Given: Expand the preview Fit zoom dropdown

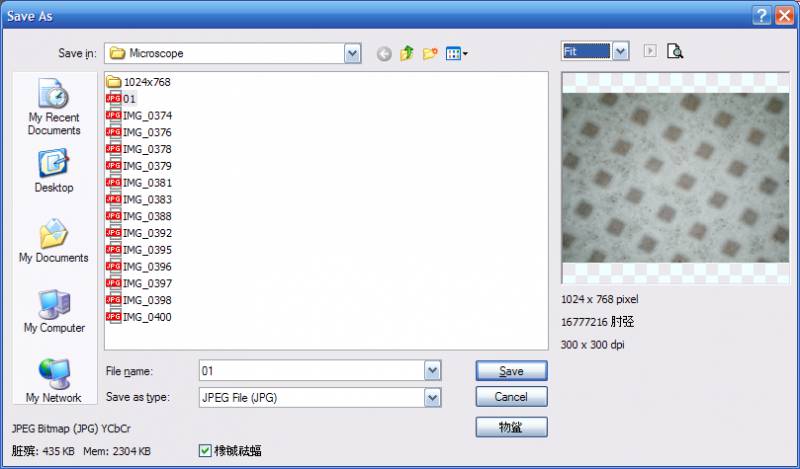Looking at the screenshot, I should point(620,50).
